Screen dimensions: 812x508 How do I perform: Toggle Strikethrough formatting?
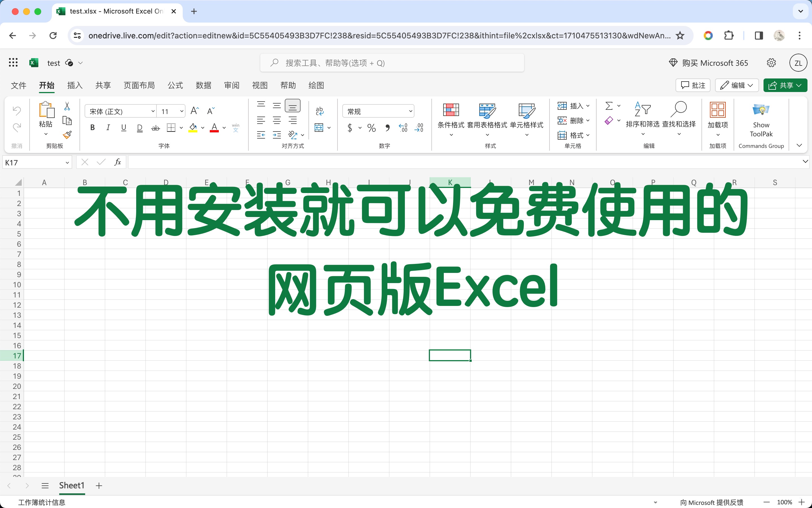155,128
